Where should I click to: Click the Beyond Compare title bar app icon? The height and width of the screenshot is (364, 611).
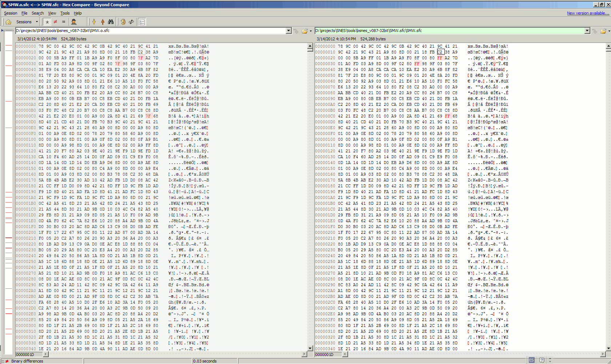point(4,4)
